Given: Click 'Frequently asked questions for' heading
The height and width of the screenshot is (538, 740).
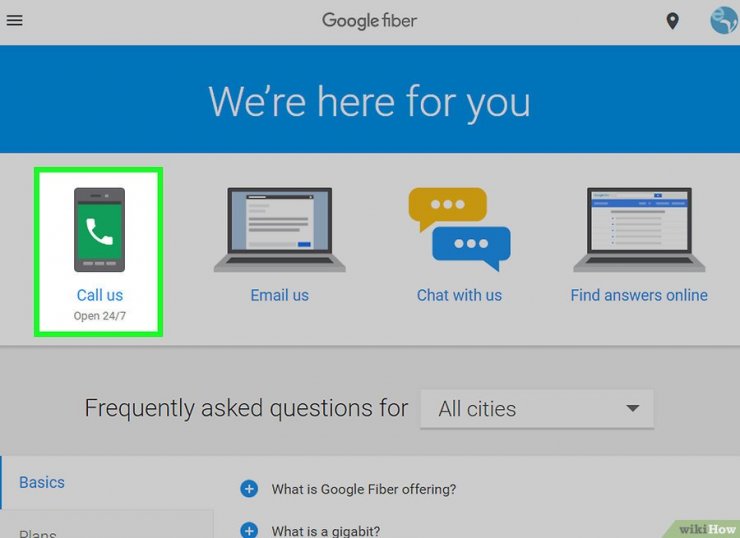Looking at the screenshot, I should coord(246,408).
